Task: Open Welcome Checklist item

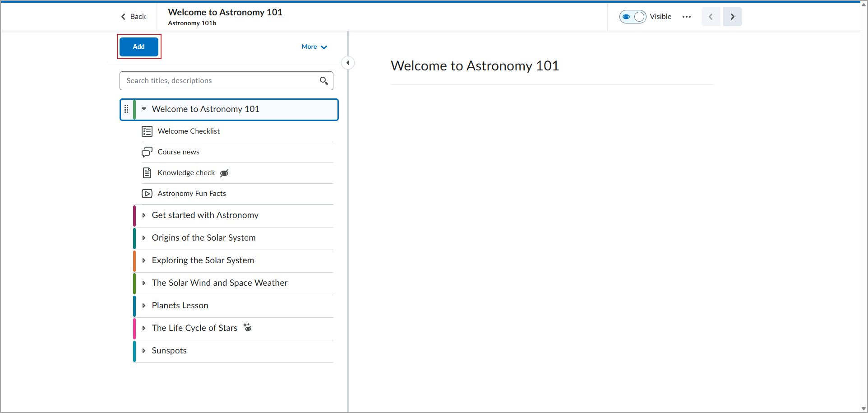Action: click(x=189, y=131)
